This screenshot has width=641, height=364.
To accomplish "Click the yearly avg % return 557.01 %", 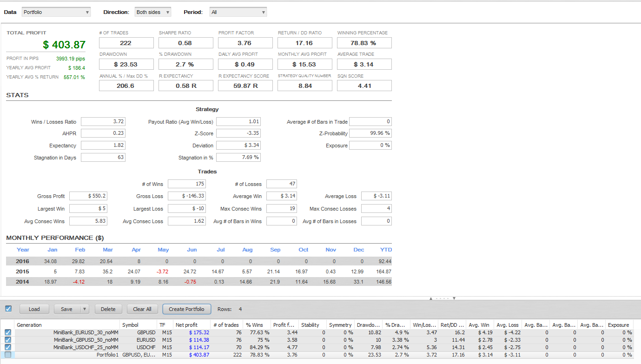I will coord(74,77).
